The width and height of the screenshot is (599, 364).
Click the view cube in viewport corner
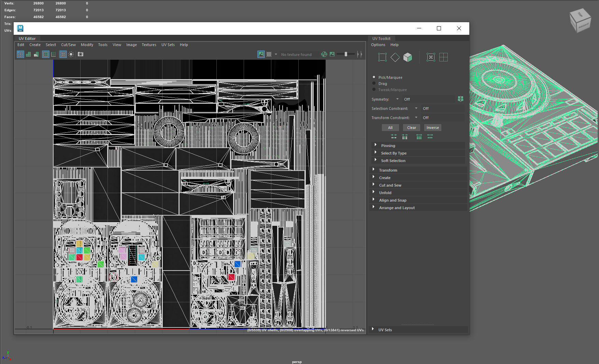[x=580, y=21]
